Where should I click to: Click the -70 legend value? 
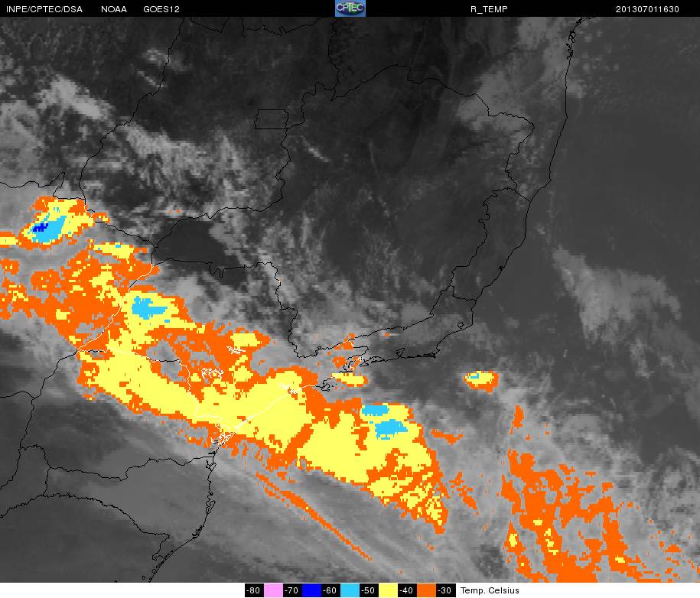(x=292, y=590)
